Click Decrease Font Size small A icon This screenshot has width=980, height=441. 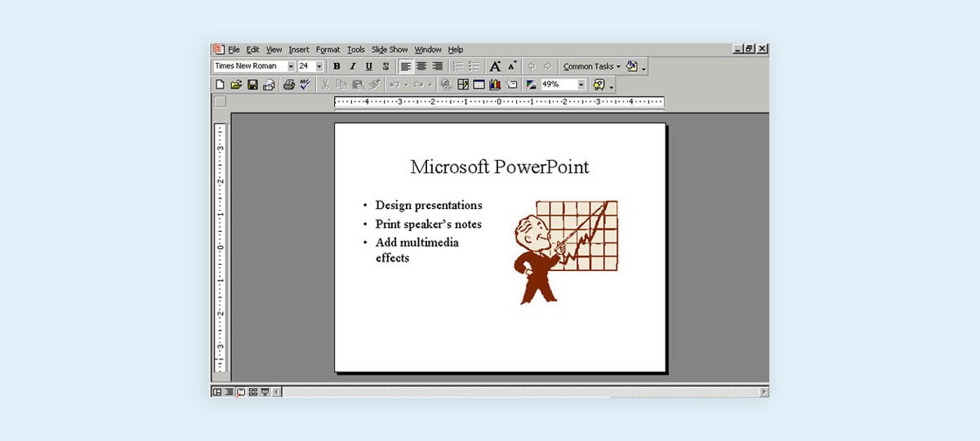512,66
